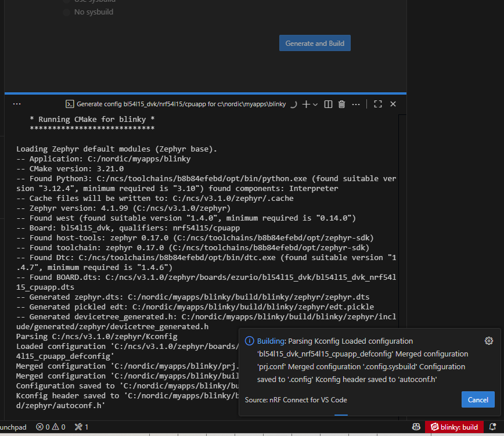Open more terminal actions ellipsis beside trash
This screenshot has height=436, width=504.
click(354, 104)
